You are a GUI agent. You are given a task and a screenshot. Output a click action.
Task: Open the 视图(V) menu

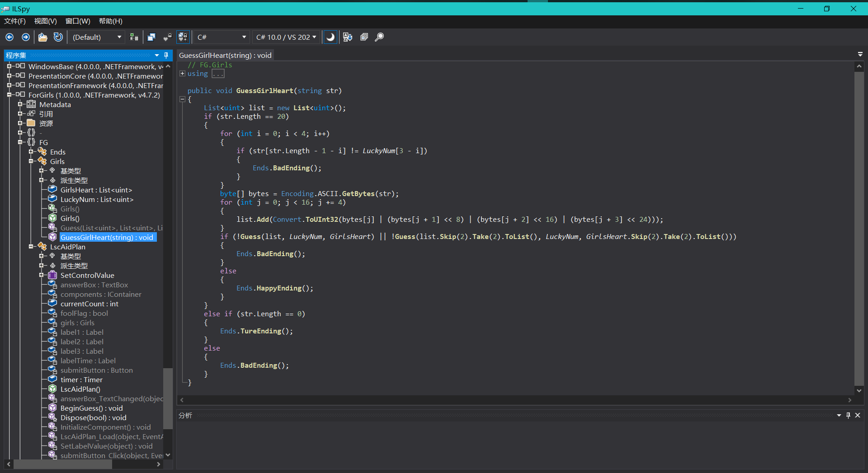tap(45, 21)
